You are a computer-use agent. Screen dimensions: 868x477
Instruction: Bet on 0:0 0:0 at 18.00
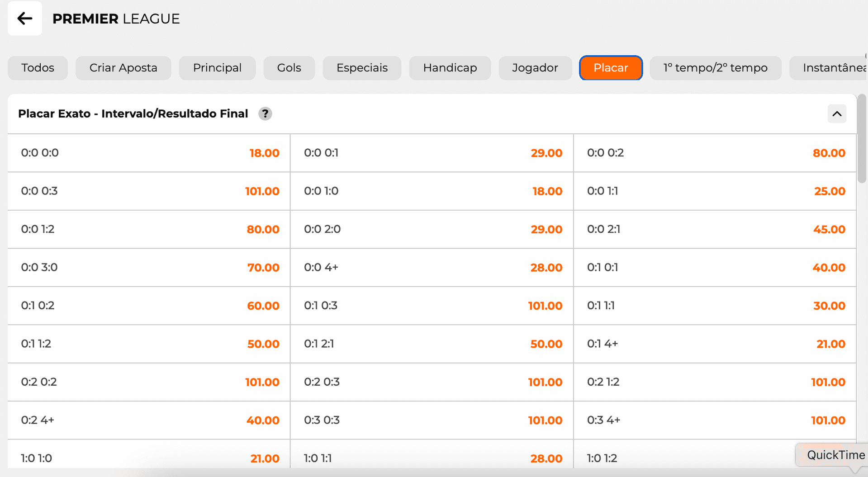click(149, 153)
